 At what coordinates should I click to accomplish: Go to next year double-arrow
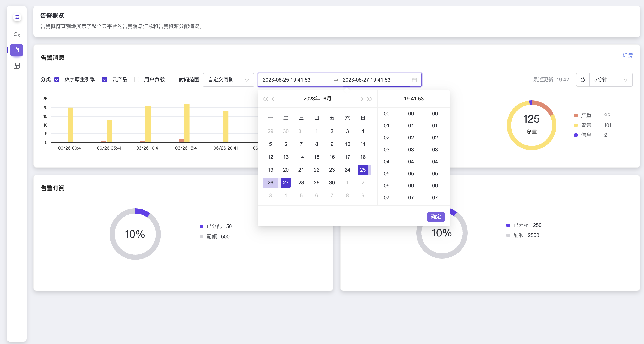pyautogui.click(x=369, y=99)
